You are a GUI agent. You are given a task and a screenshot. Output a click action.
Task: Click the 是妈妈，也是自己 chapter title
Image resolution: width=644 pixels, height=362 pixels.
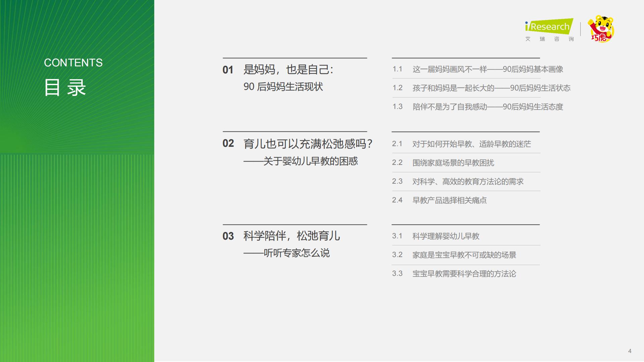288,70
